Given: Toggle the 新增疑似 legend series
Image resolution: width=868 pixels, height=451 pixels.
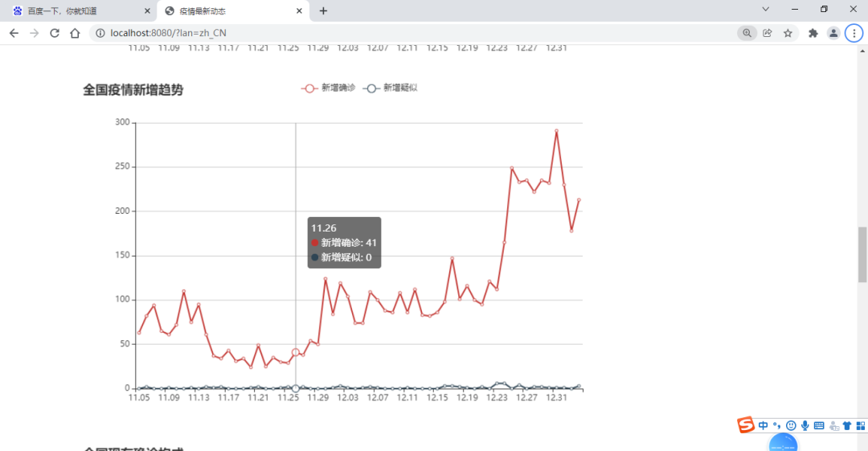Looking at the screenshot, I should 391,88.
